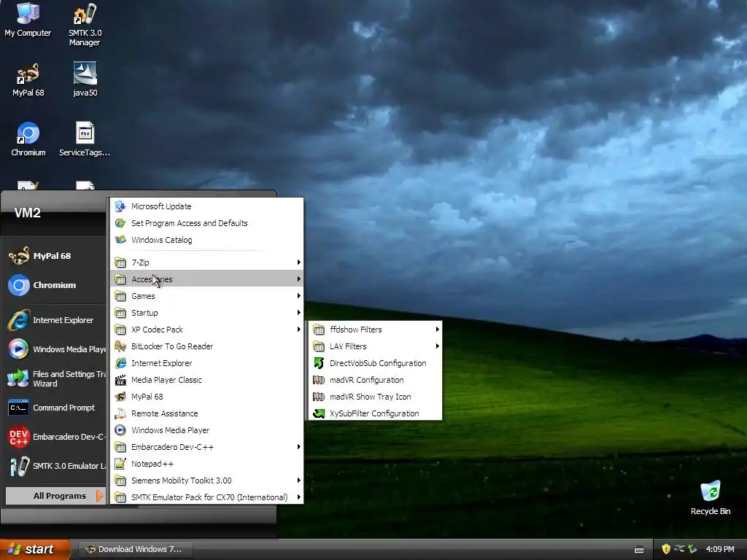
Task: Open XySubFilter Configuration
Action: (x=376, y=413)
